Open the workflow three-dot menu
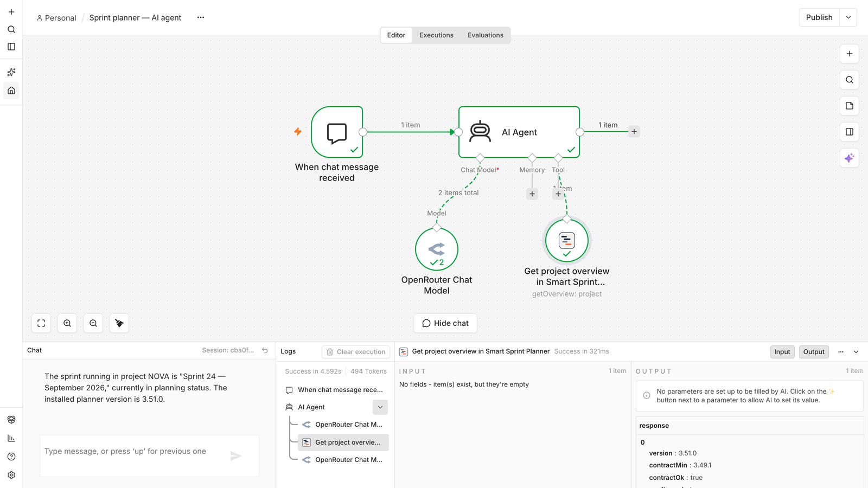The height and width of the screenshot is (488, 868). pyautogui.click(x=201, y=17)
